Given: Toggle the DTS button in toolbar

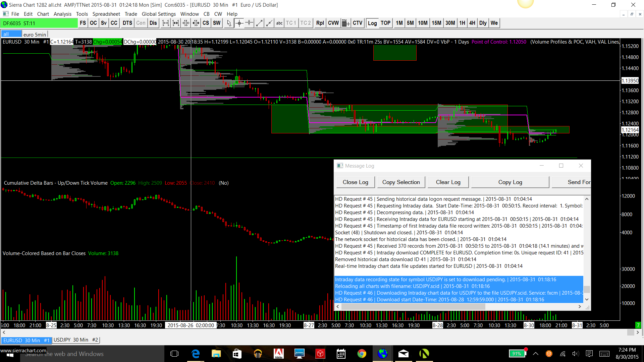Looking at the screenshot, I should pos(127,23).
